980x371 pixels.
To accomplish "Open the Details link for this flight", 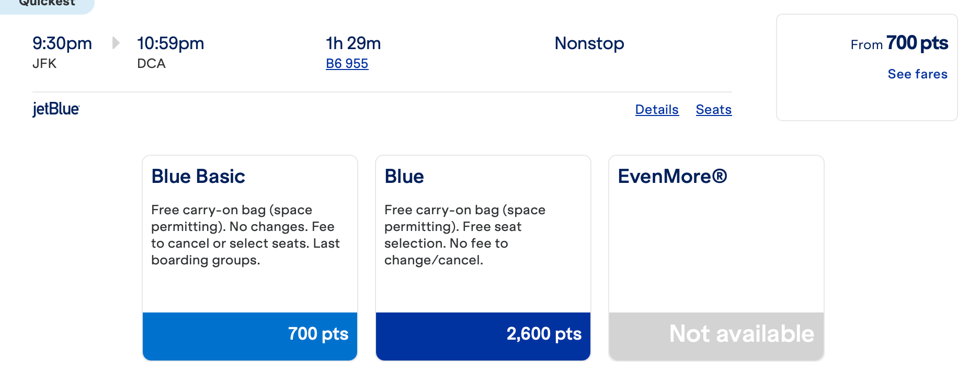I will pyautogui.click(x=657, y=110).
